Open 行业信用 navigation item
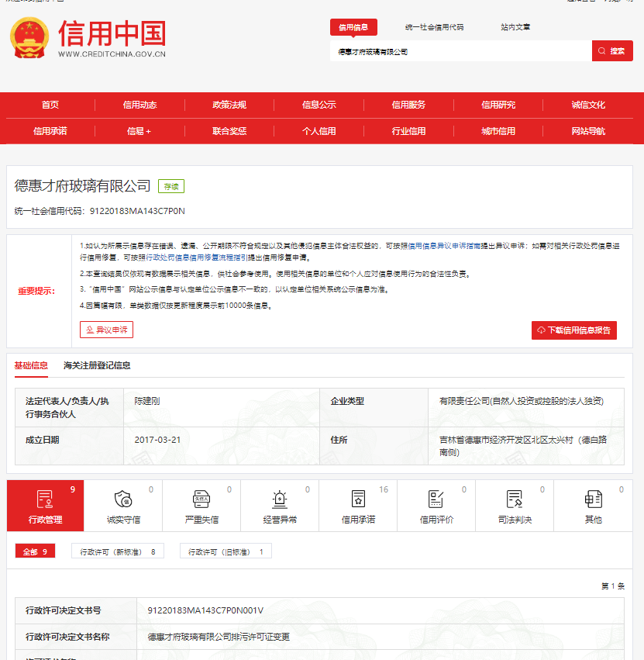 pyautogui.click(x=408, y=131)
